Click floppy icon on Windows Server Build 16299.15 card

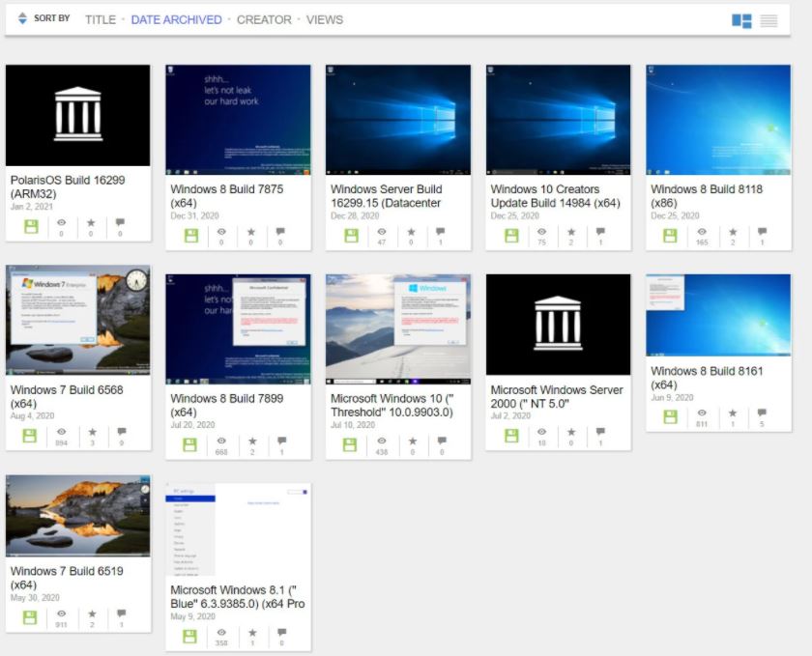pyautogui.click(x=351, y=235)
